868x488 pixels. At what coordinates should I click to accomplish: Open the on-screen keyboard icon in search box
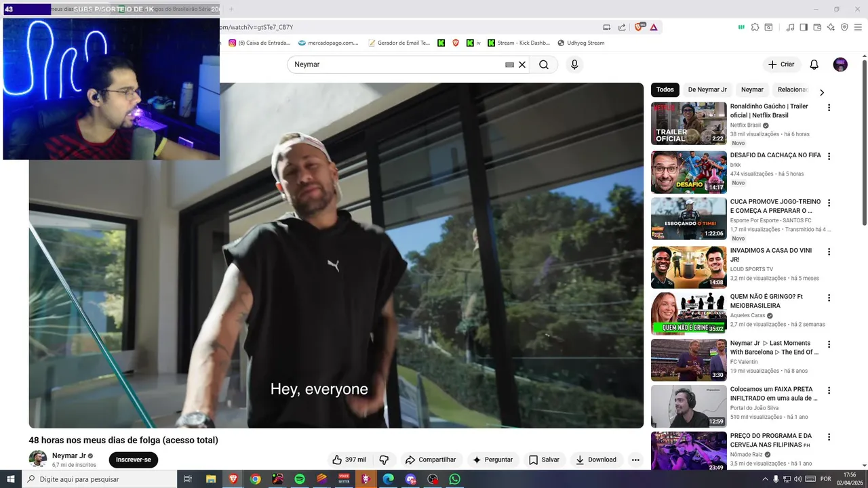(x=509, y=64)
